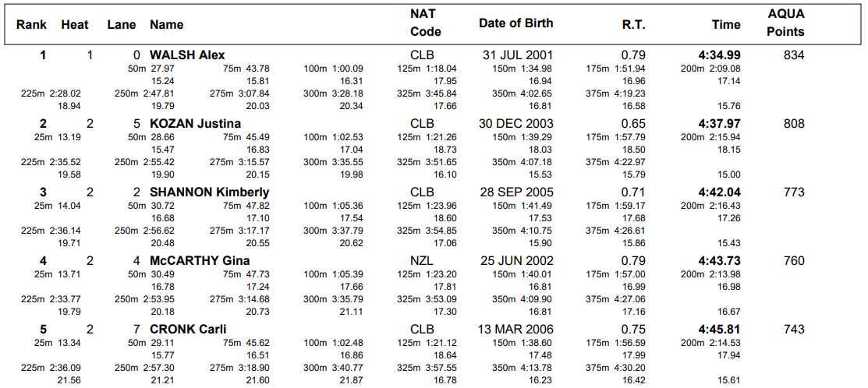The width and height of the screenshot is (868, 388).
Task: Click the AQUA points value 760
Action: click(x=794, y=261)
